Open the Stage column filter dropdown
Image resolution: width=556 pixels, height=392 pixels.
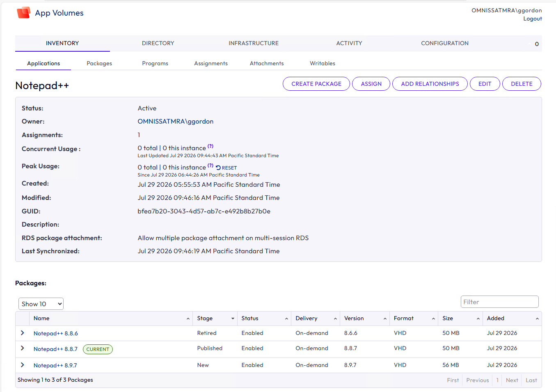(233, 319)
